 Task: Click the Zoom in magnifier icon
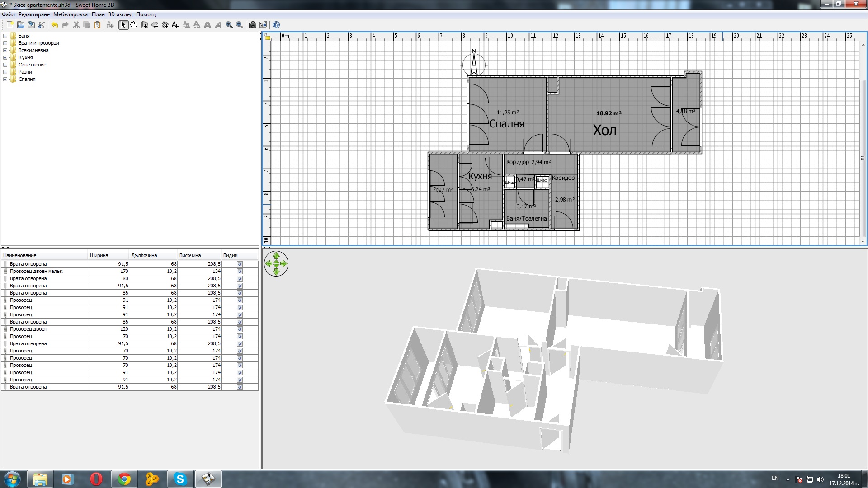pyautogui.click(x=229, y=25)
